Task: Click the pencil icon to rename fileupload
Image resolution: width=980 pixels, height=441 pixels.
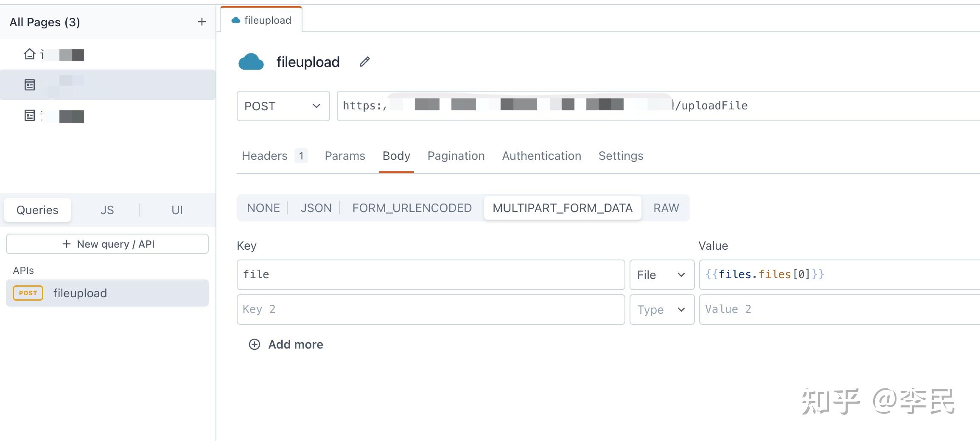Action: (x=364, y=62)
